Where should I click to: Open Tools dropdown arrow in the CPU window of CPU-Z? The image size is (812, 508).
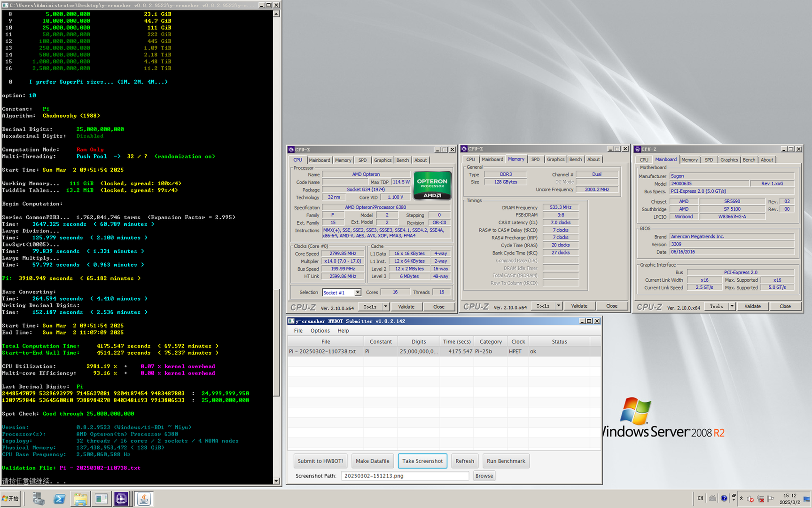pyautogui.click(x=386, y=307)
